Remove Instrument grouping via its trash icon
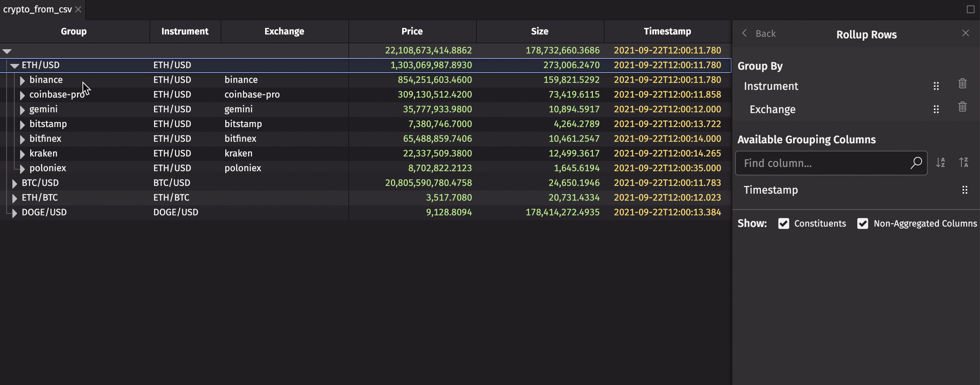The width and height of the screenshot is (980, 385). pos(963,83)
